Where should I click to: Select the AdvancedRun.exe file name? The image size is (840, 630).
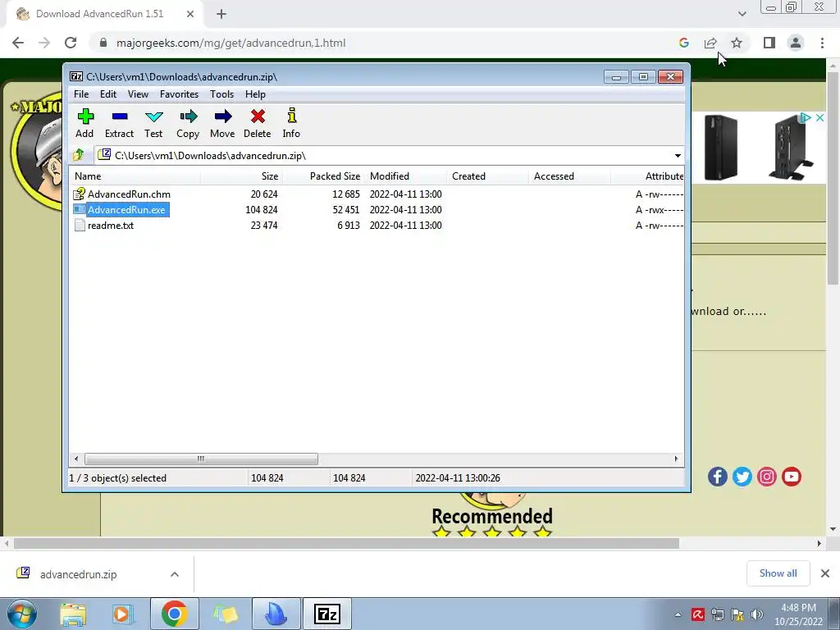click(x=126, y=210)
